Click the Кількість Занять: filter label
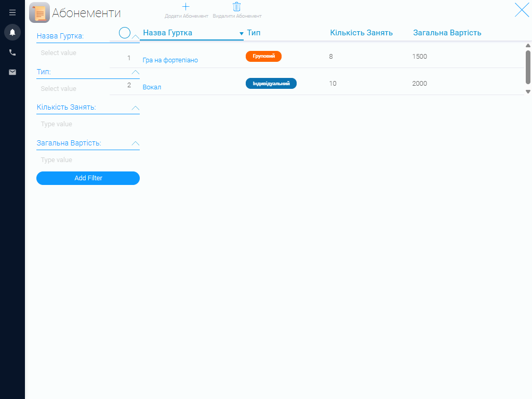 (x=66, y=107)
